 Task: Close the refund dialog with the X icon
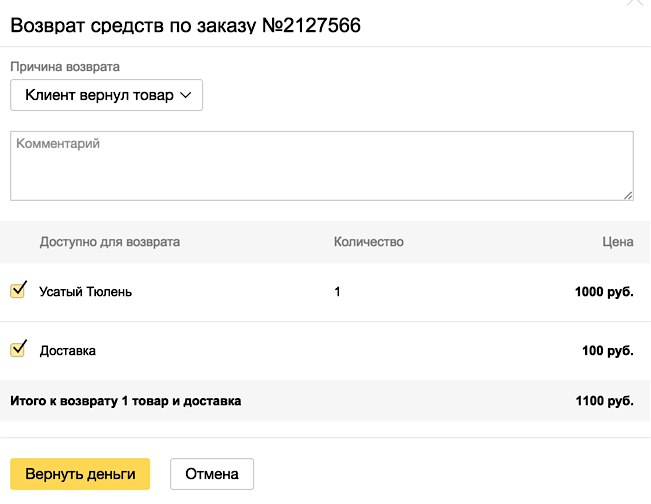pos(635,2)
